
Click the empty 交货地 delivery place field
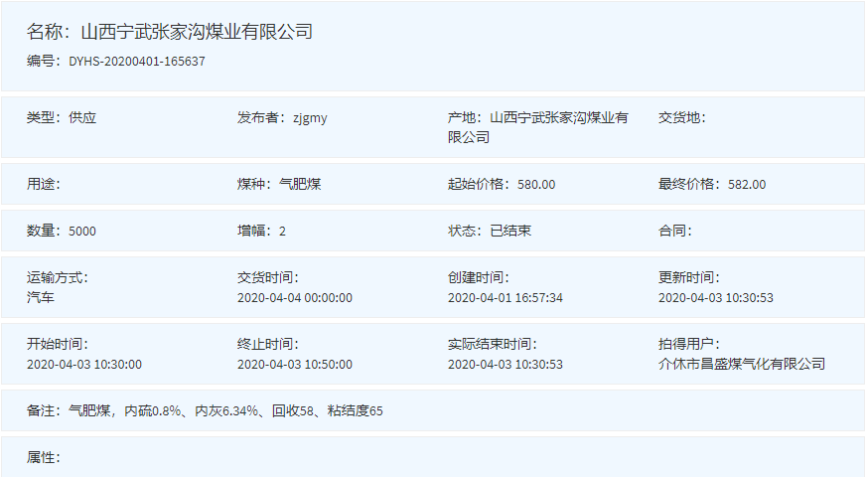[681, 118]
